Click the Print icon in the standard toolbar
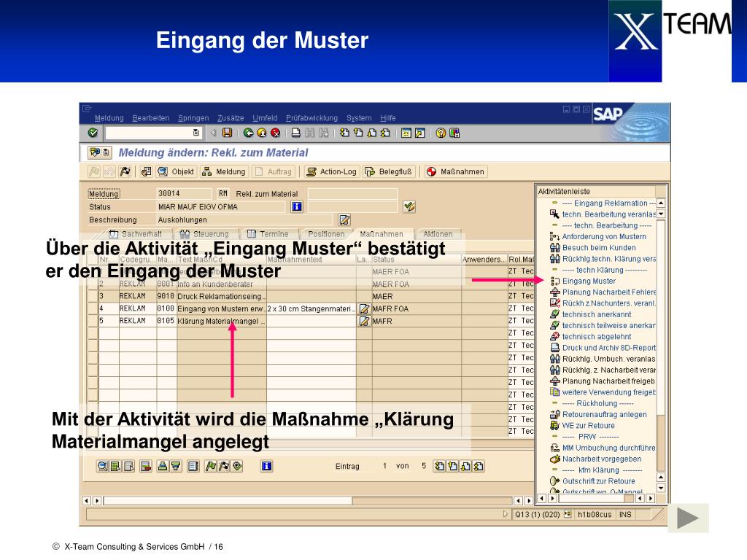747x560 pixels. (x=296, y=133)
